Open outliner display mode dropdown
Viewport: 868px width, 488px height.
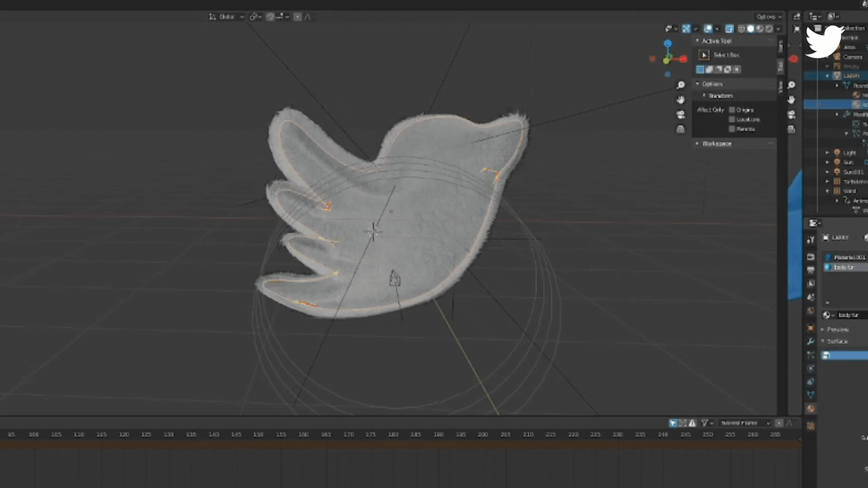coord(833,16)
